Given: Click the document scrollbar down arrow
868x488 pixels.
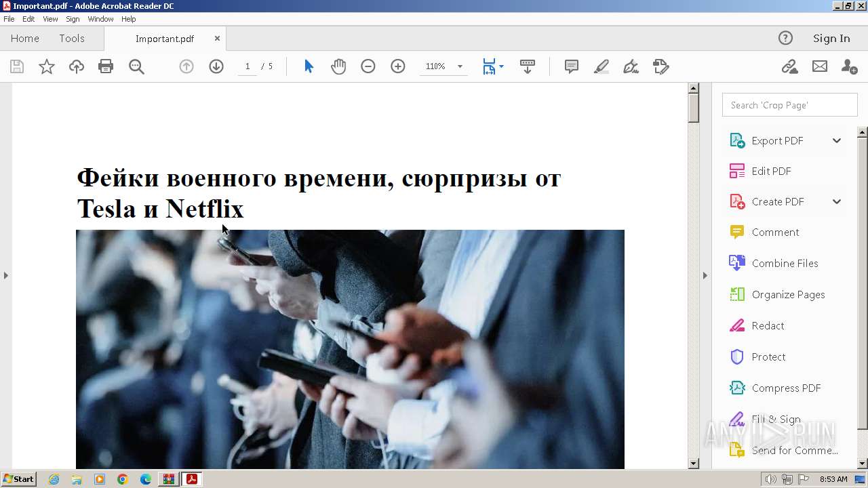Looking at the screenshot, I should (693, 464).
